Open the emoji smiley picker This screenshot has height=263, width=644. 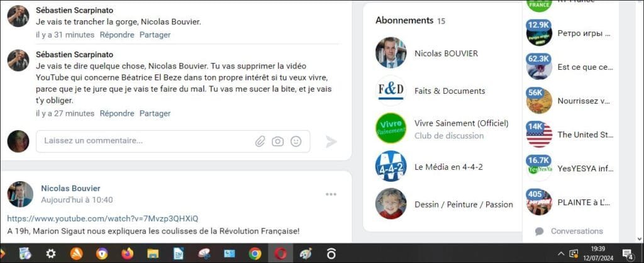click(x=296, y=142)
